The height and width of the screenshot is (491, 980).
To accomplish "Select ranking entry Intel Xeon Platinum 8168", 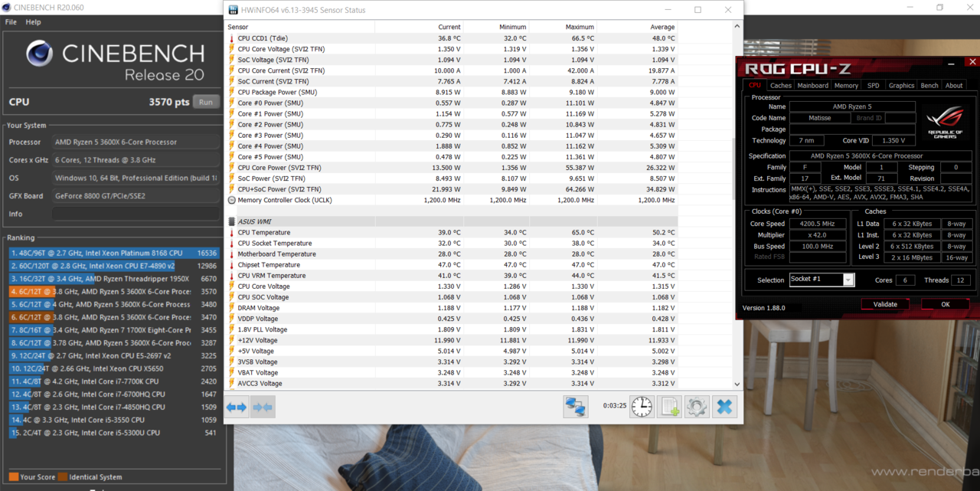I will [114, 253].
